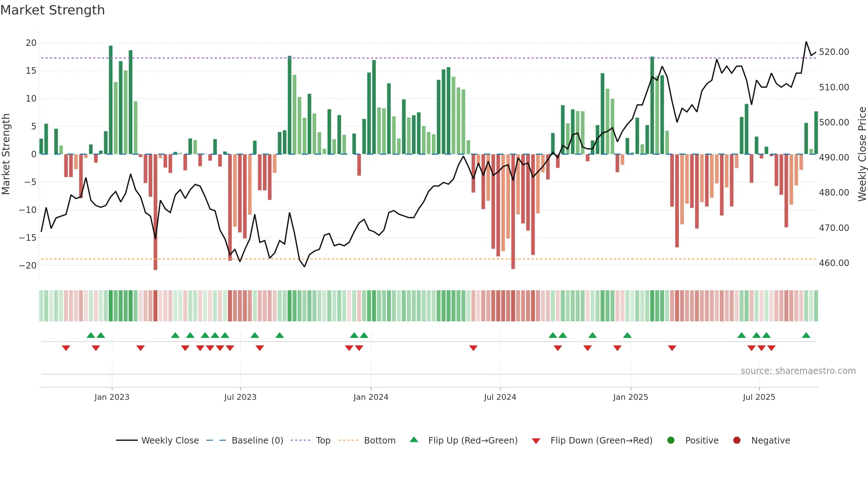Click the lone flip-down marker before Jul 2024
868x488 pixels.
(x=473, y=348)
